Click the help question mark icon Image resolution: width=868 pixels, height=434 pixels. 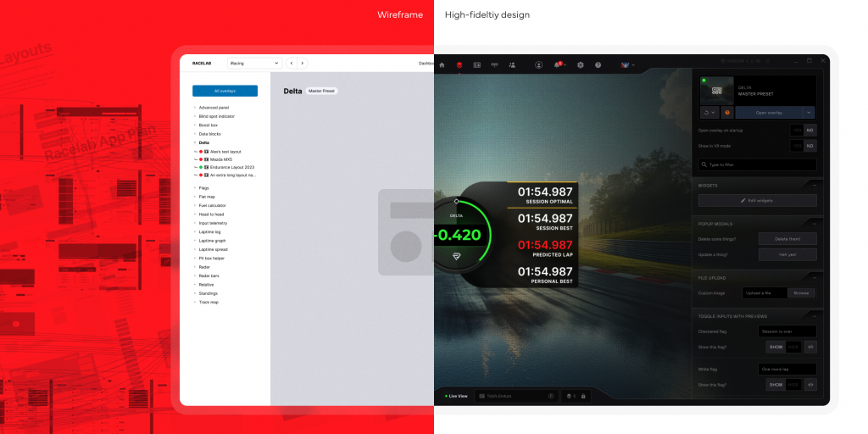point(598,64)
